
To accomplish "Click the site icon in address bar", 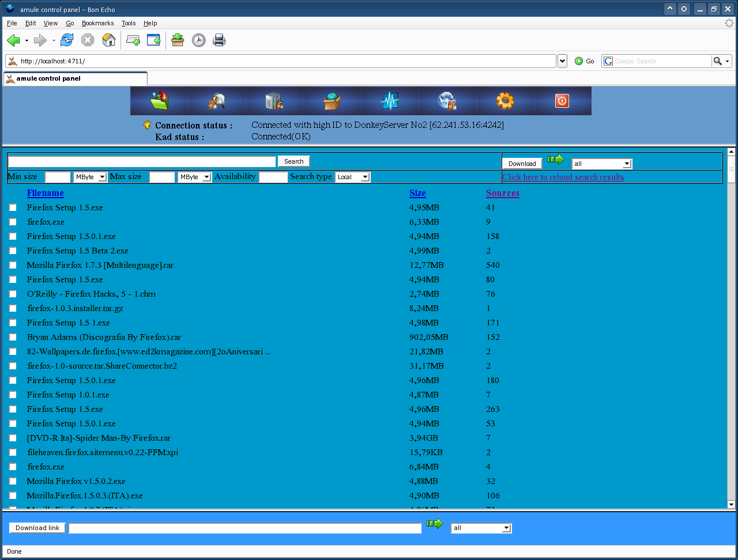I will coord(13,61).
